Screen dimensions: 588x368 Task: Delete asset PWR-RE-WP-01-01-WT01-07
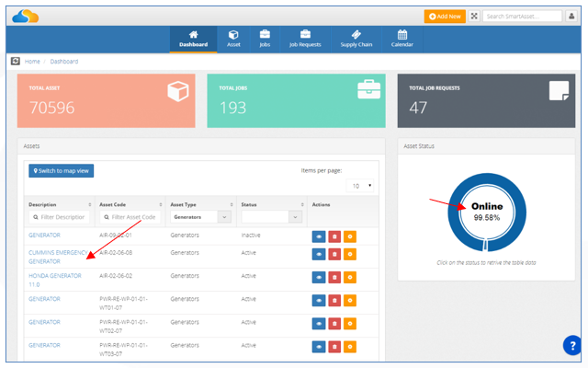point(334,301)
